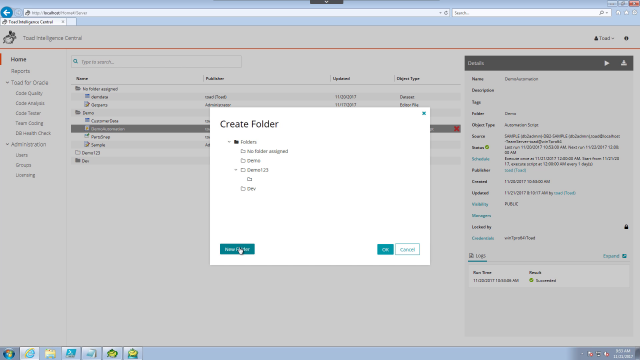Select the Demo123 folder in dialog tree

click(x=258, y=170)
